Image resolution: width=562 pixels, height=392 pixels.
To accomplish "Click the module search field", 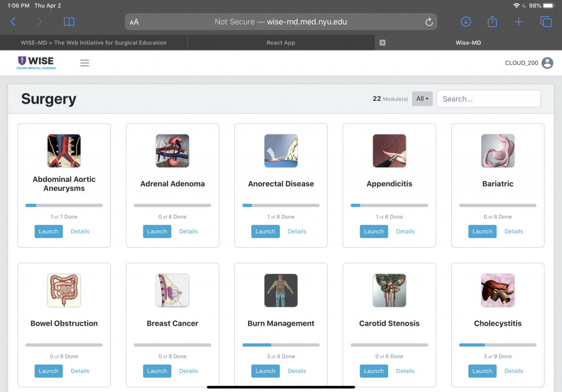I will [x=488, y=99].
